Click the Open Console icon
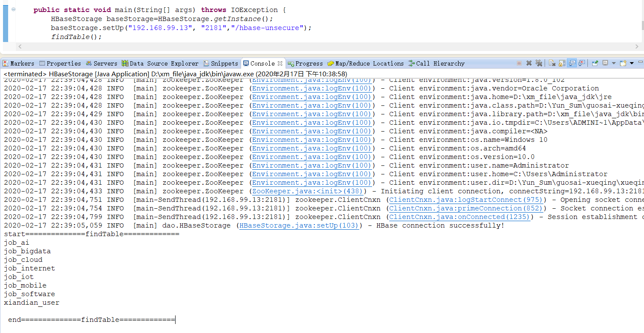Screen dimensions: 644x333 click(x=623, y=63)
